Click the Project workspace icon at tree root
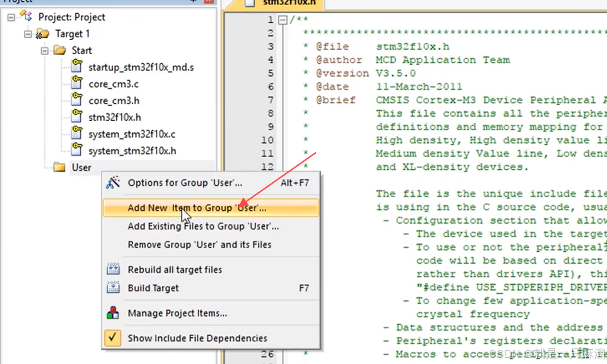This screenshot has width=607, height=364. 26,16
